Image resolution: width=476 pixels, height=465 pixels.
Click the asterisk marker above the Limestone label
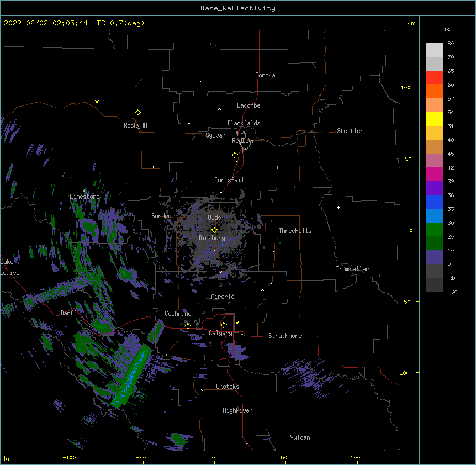84,191
